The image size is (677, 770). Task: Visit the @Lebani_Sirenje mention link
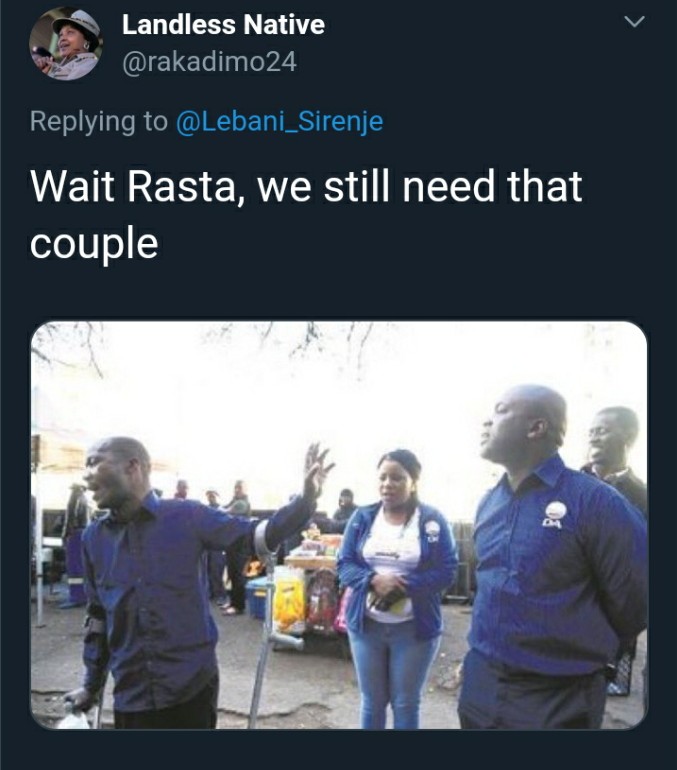[x=279, y=121]
